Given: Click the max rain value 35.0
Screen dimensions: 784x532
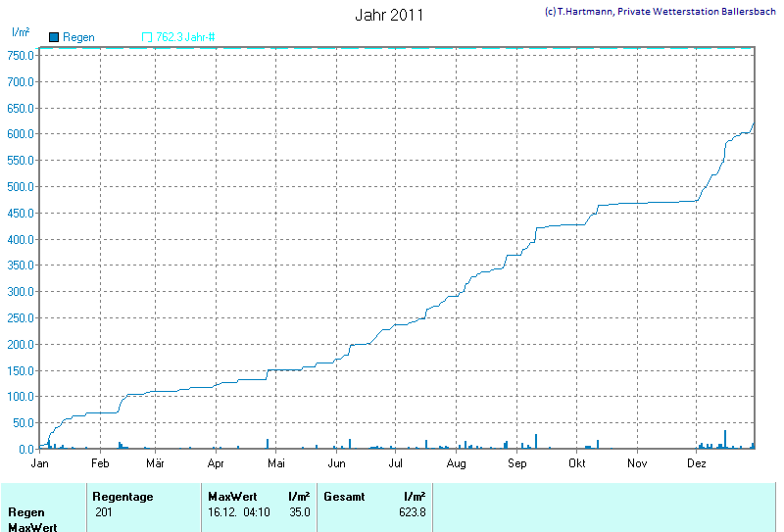Looking at the screenshot, I should coord(300,512).
